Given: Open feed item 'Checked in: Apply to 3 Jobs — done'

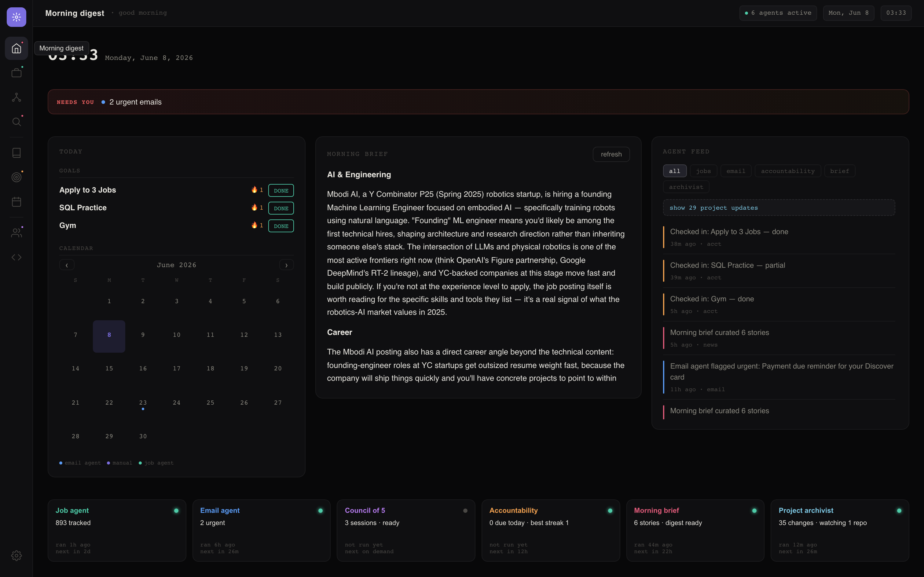Looking at the screenshot, I should 779,237.
